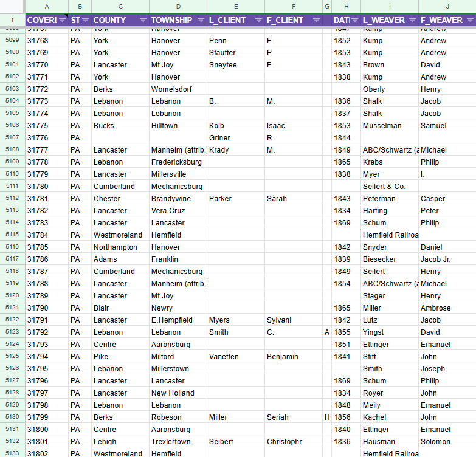
Task: Select row 5123 header
Action: [12, 332]
